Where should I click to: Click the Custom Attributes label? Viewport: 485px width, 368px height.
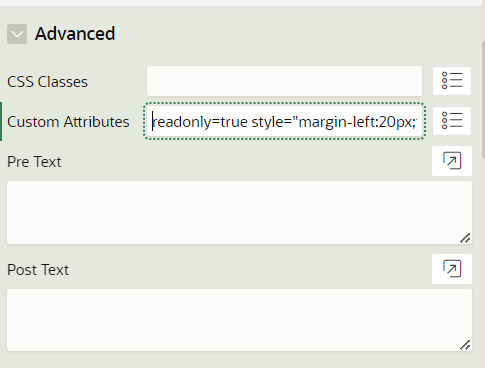[x=68, y=122]
